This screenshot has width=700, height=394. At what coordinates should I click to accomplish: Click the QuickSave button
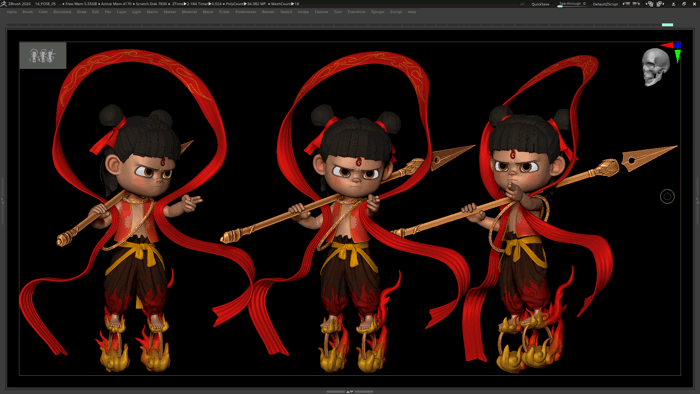pyautogui.click(x=540, y=4)
